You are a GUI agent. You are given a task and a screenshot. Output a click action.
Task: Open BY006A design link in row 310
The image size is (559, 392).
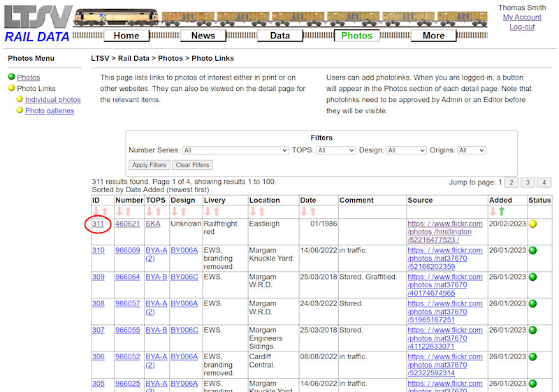point(184,251)
